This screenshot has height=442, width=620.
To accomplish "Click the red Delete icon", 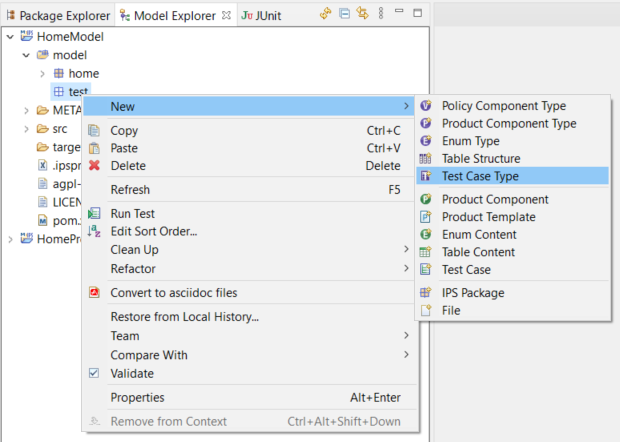I will click(95, 166).
